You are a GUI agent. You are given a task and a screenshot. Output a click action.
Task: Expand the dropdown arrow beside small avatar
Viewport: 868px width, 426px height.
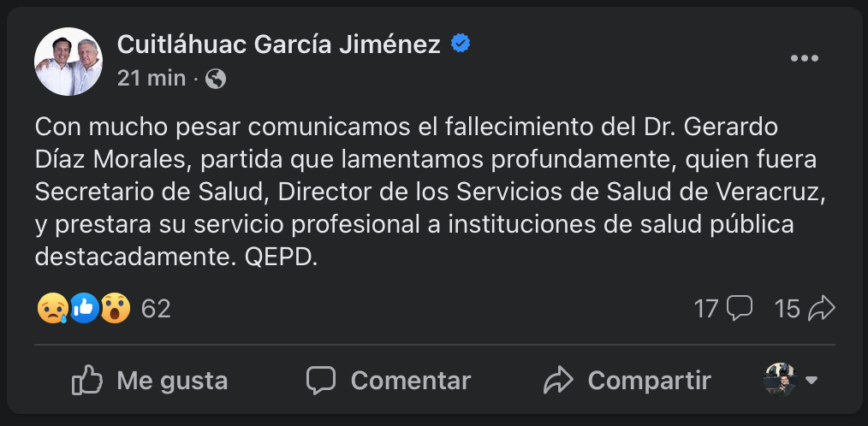pyautogui.click(x=812, y=380)
